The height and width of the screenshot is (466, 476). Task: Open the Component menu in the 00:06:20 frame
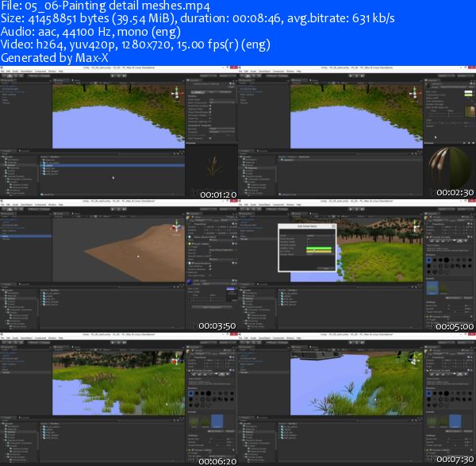click(x=40, y=338)
